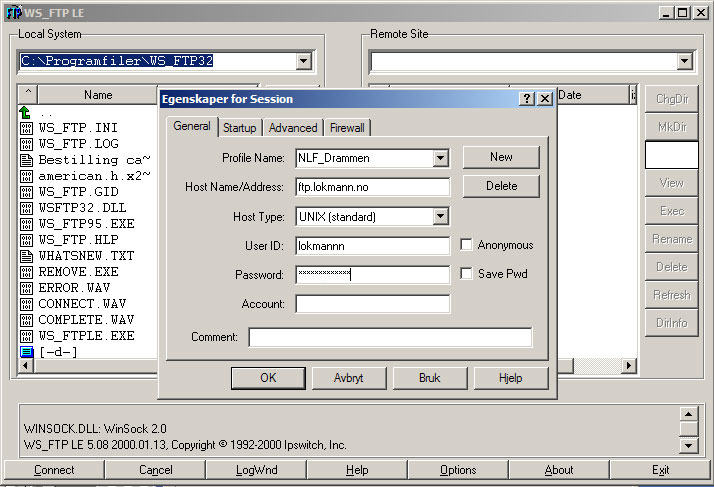Click the WS_FTP.INI file icon
Viewport: 714px width, 487px height.
click(27, 128)
